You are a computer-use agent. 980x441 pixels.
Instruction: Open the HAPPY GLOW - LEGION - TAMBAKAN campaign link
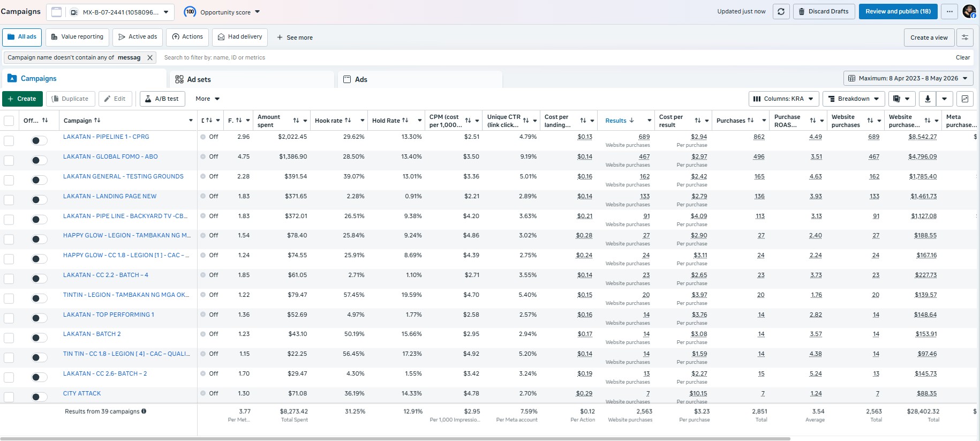(127, 235)
